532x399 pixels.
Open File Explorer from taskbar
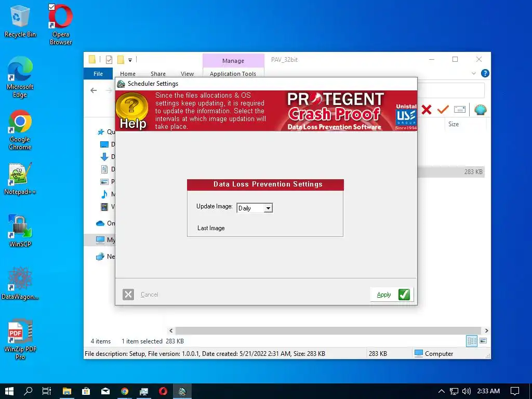pos(67,391)
